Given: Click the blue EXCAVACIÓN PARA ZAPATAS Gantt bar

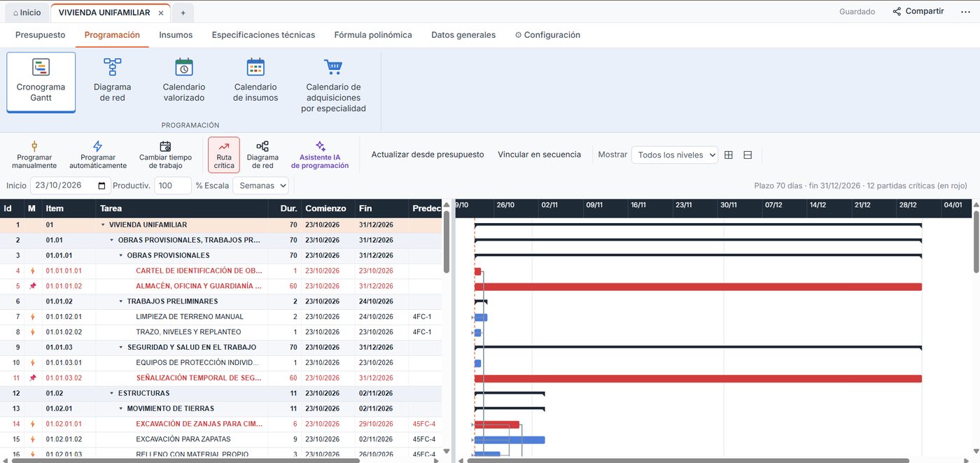Looking at the screenshot, I should tap(510, 440).
